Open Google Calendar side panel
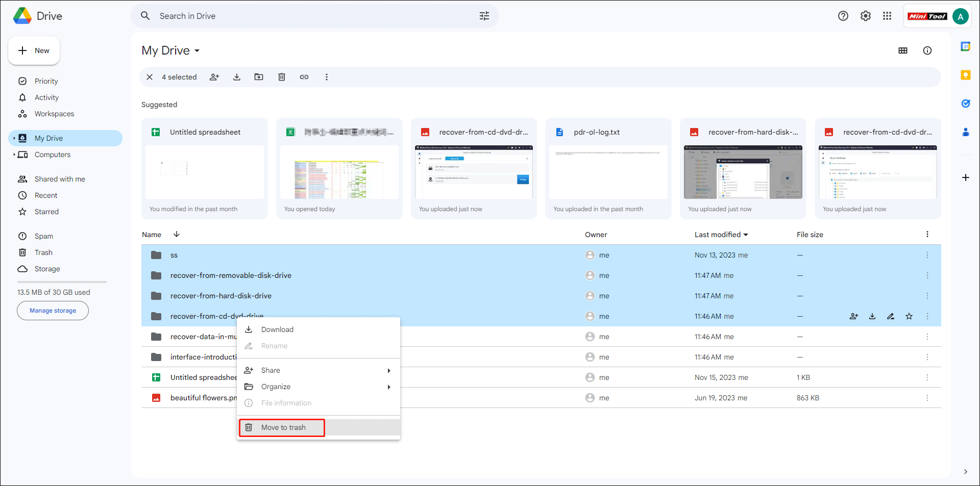The width and height of the screenshot is (980, 486). [x=966, y=46]
